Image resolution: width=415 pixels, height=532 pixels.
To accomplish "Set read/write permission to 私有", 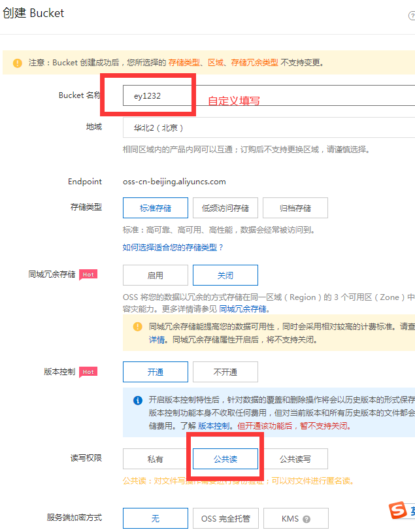I will tap(155, 459).
